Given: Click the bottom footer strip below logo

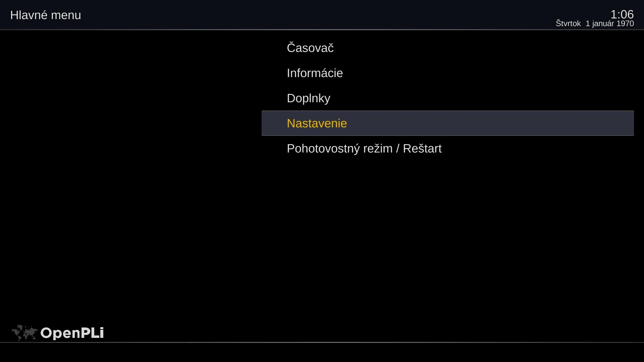Looking at the screenshot, I should coord(322,352).
